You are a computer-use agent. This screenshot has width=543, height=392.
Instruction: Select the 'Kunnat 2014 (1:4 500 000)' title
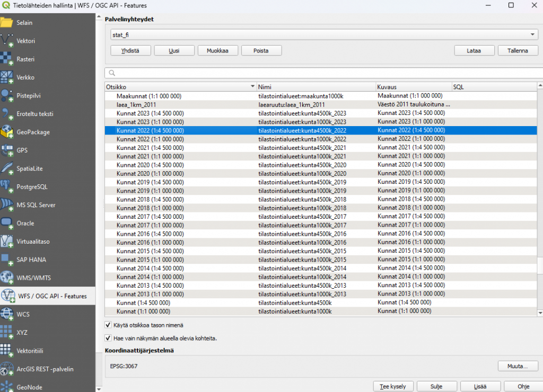[150, 268]
